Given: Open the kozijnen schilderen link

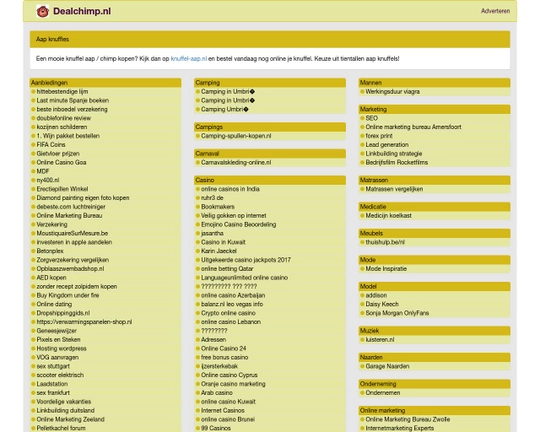Looking at the screenshot, I should [62, 127].
